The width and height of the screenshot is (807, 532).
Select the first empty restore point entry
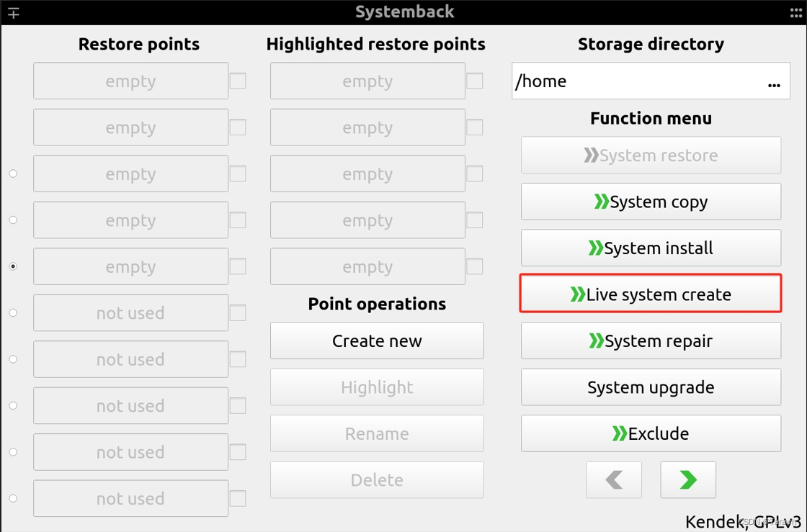pyautogui.click(x=130, y=81)
